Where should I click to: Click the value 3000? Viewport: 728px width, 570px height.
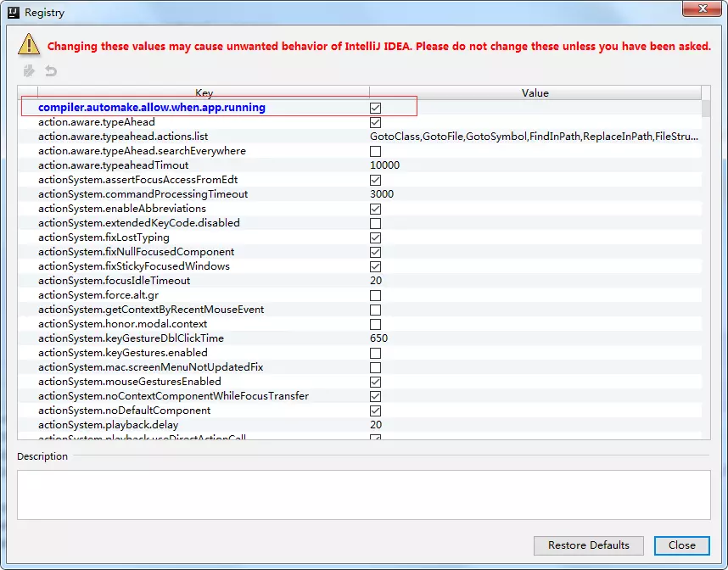click(382, 194)
